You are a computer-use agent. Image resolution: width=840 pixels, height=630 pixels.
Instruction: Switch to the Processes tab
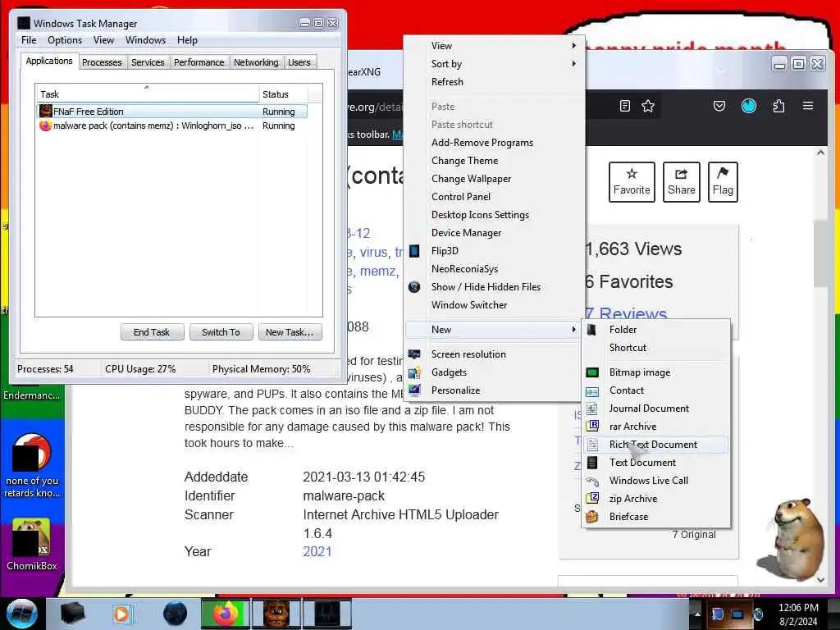102,62
